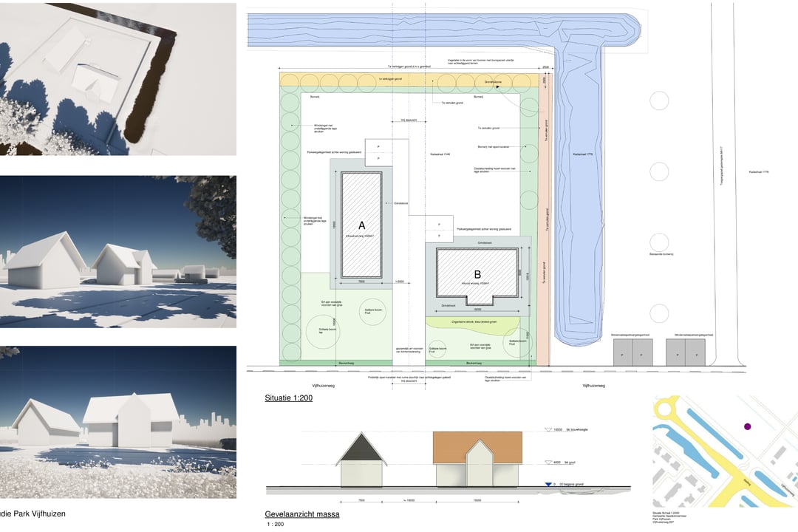798x532 pixels.
Task: Click the 'Inhoud woning' label inside building B
Action: 475,284
